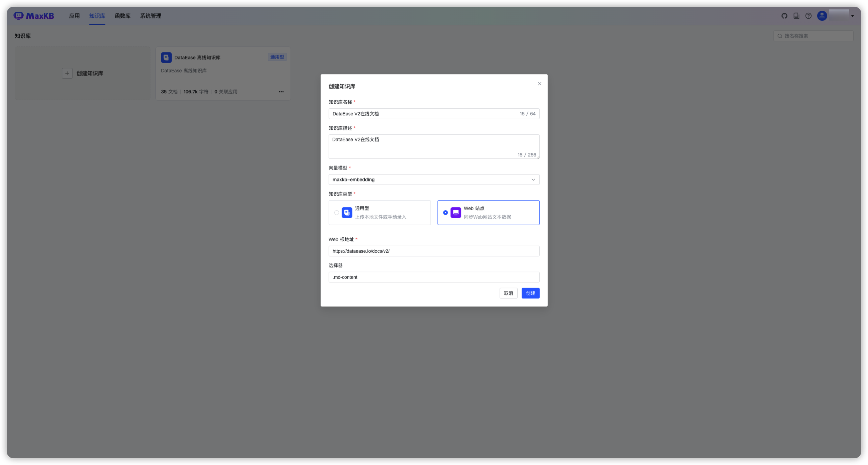
Task: Click the user avatar icon
Action: pyautogui.click(x=822, y=16)
